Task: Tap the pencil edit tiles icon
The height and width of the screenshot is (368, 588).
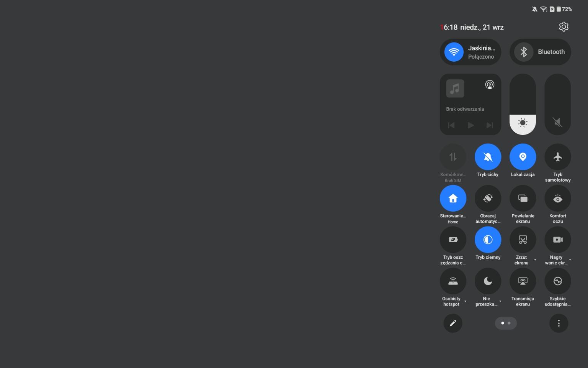Action: coord(453,323)
